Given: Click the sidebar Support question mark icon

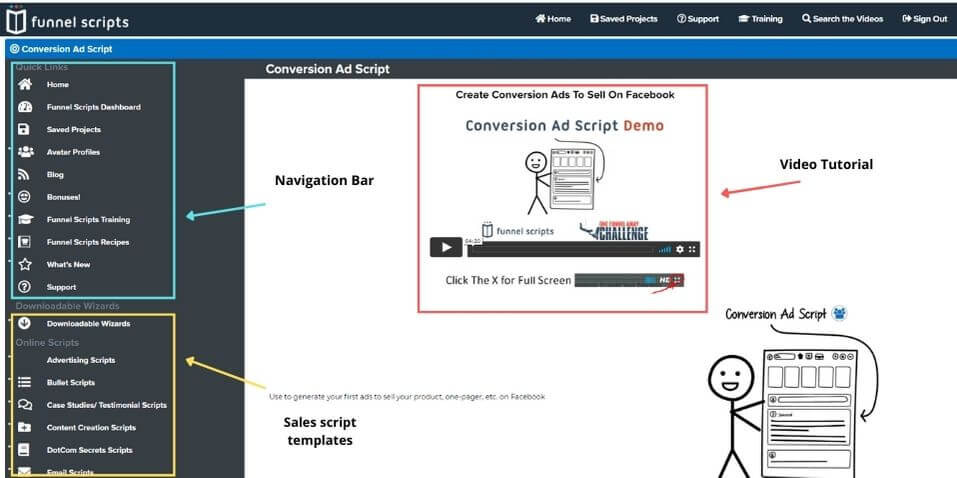Looking at the screenshot, I should (24, 287).
